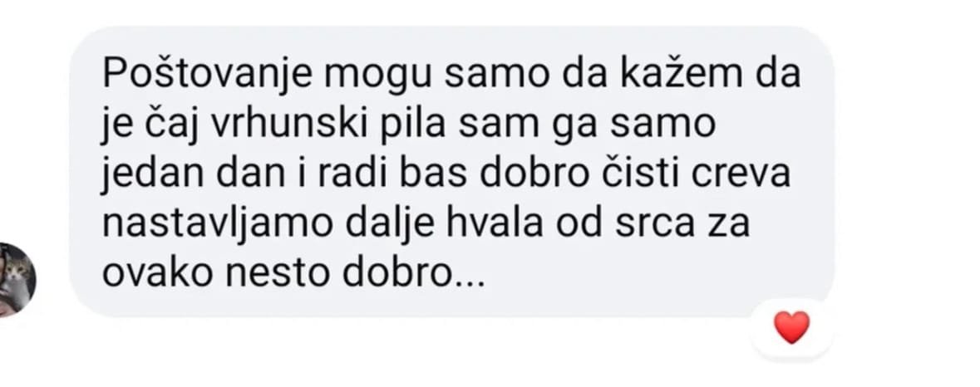The width and height of the screenshot is (980, 387).
Task: Click the white pill around the heart reaction
Action: pyautogui.click(x=792, y=331)
